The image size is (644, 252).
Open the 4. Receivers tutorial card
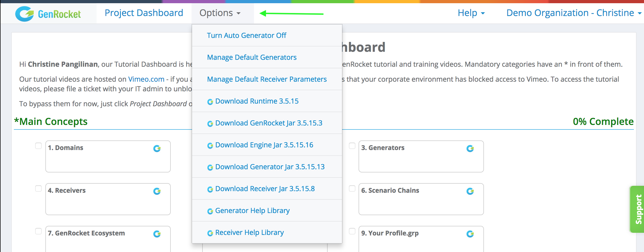tap(108, 199)
